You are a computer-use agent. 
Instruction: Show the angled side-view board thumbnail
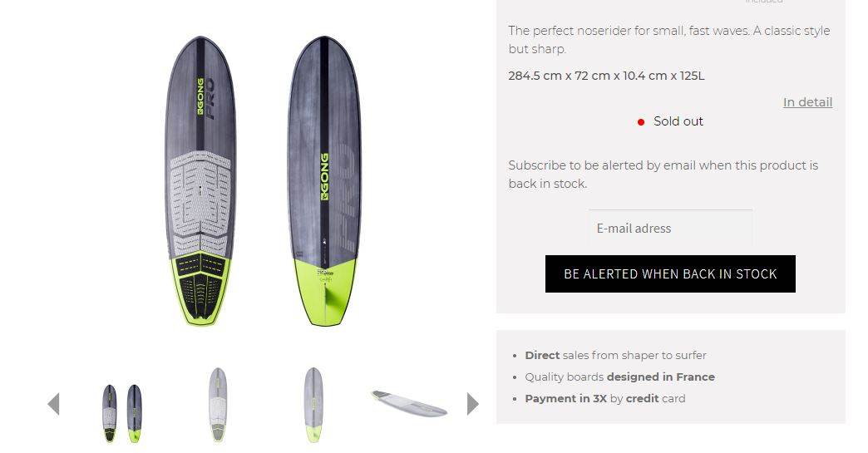(408, 403)
